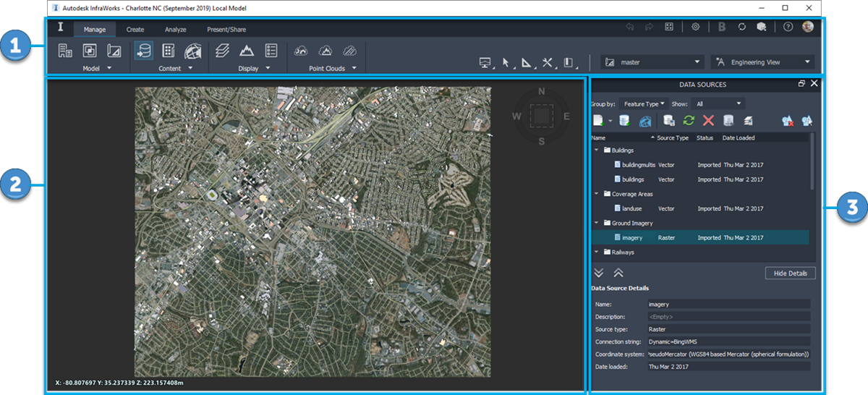
Task: Sort by the Source Type column header
Action: (672, 137)
